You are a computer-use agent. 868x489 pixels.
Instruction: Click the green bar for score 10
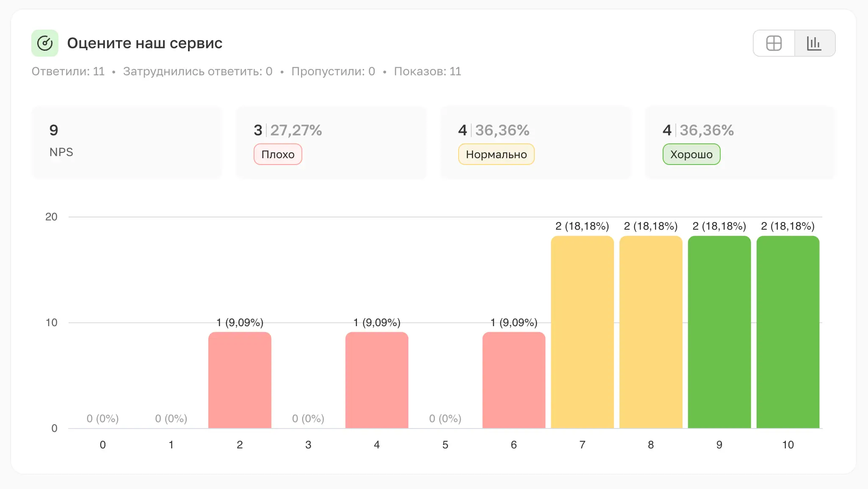click(x=788, y=332)
